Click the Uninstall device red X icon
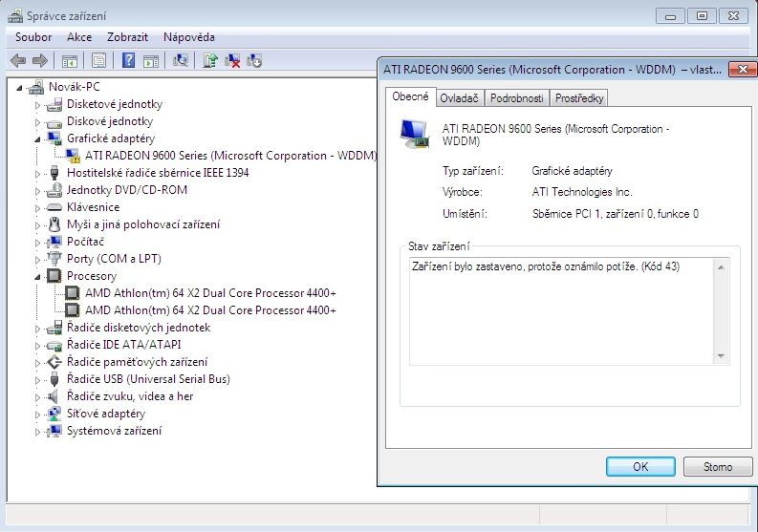The image size is (758, 532). pyautogui.click(x=232, y=60)
